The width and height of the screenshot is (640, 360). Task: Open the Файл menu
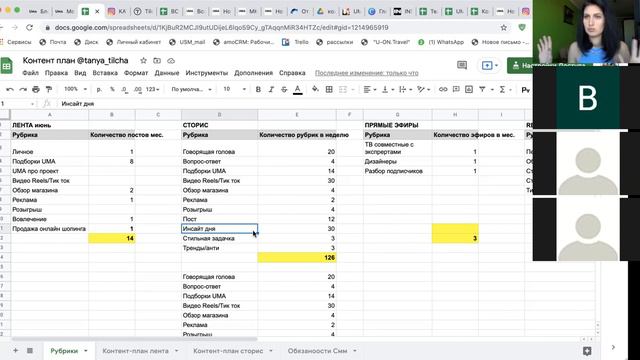click(30, 73)
